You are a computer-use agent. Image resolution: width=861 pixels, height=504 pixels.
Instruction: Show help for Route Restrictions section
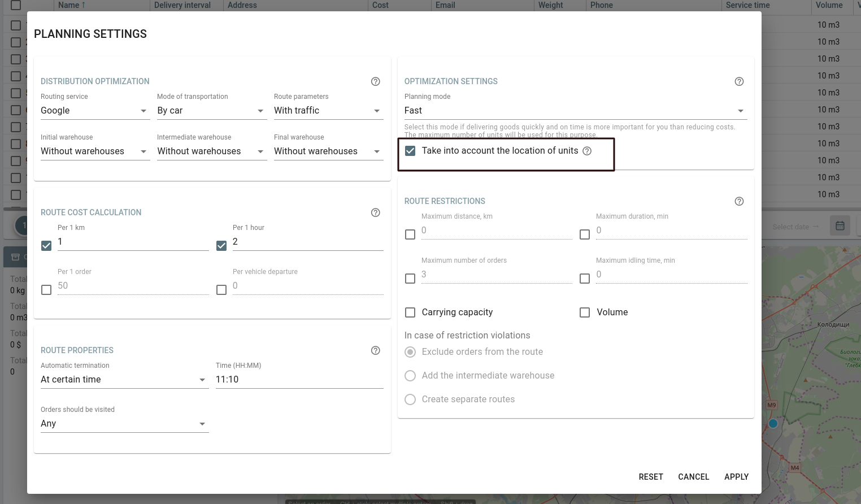739,201
